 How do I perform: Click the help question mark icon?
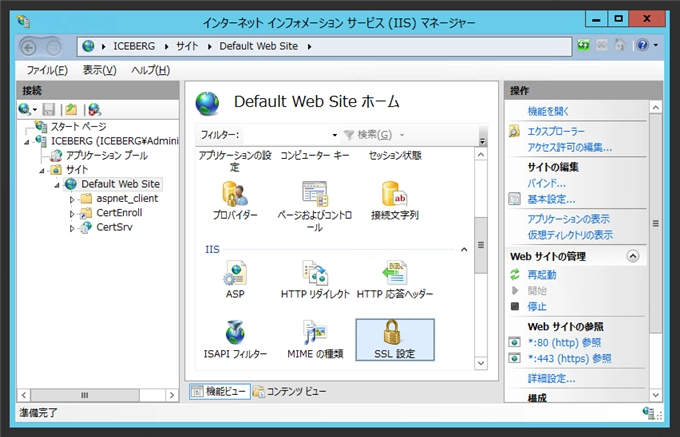coord(642,45)
